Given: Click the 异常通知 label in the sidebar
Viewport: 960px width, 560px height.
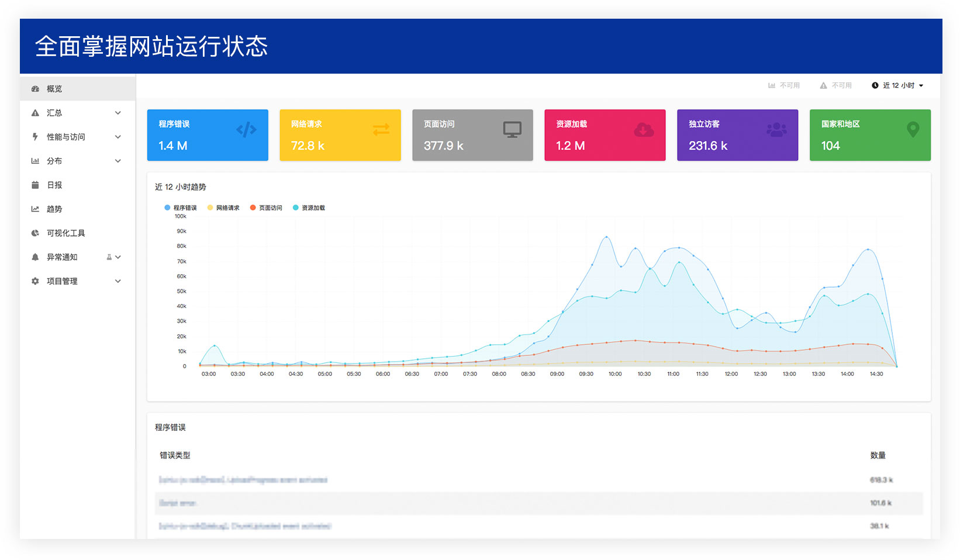Looking at the screenshot, I should tap(62, 257).
